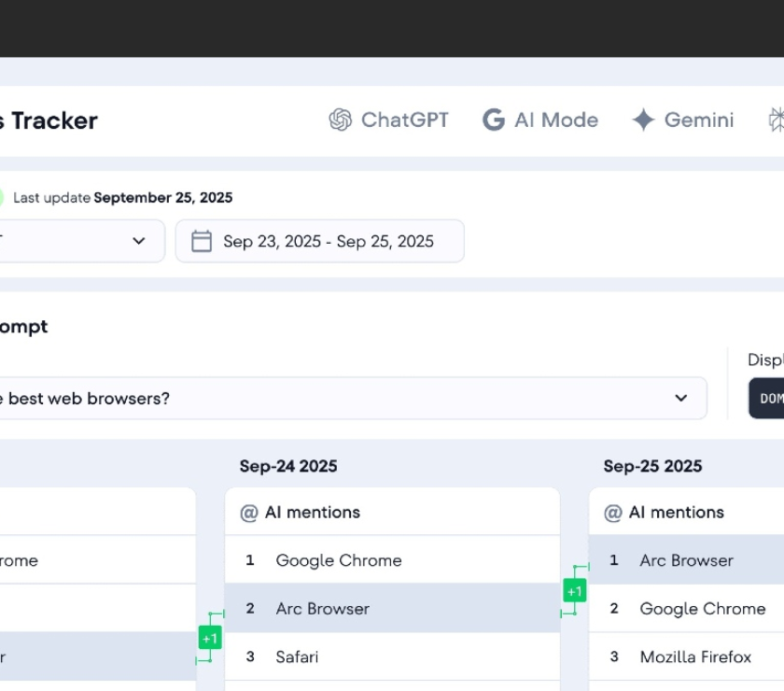Click the @ icon in Sep-24 mentions header

click(249, 513)
